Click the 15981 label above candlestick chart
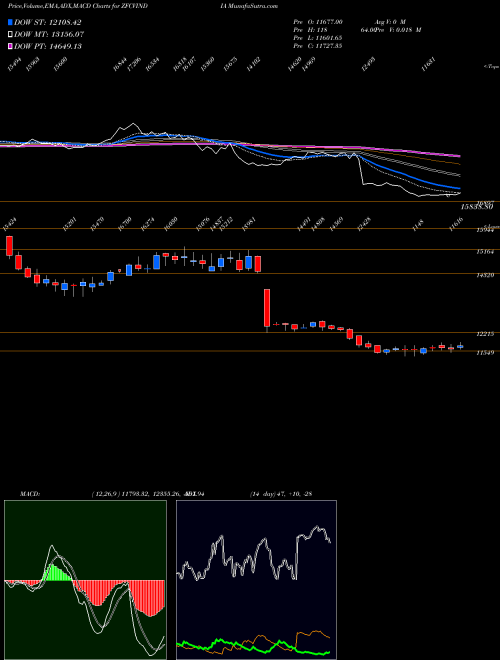Viewport: 500px width, 660px height. [250, 225]
